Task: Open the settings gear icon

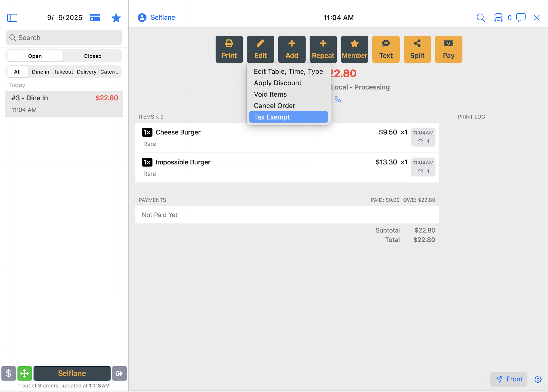Action: pos(538,379)
